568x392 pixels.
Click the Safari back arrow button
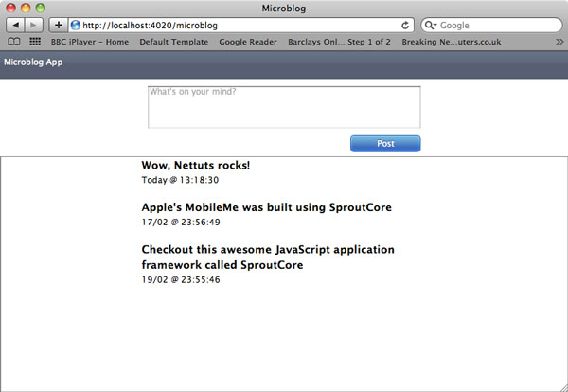(15, 25)
